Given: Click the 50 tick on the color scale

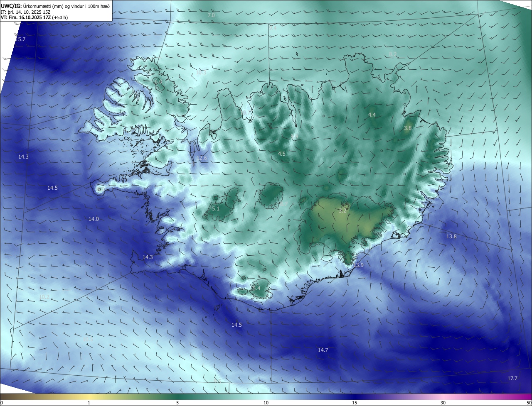Looking at the screenshot, I should [529, 403].
